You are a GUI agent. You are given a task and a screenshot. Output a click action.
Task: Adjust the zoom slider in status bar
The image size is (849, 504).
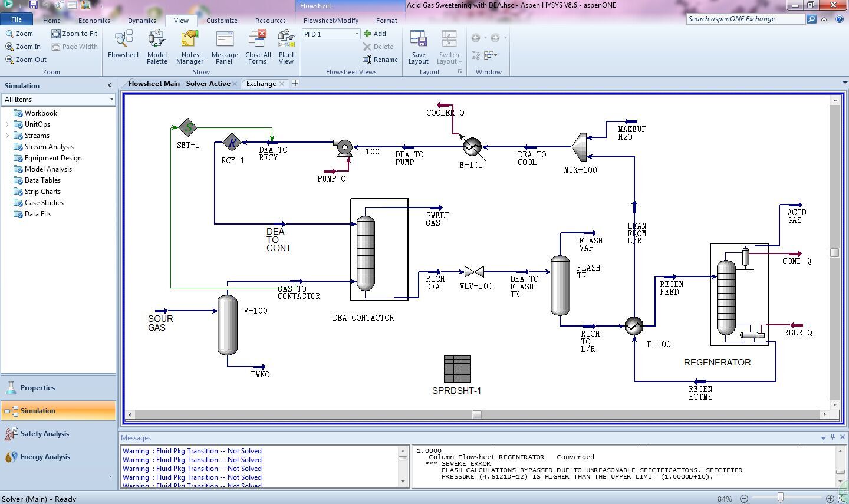pyautogui.click(x=781, y=498)
